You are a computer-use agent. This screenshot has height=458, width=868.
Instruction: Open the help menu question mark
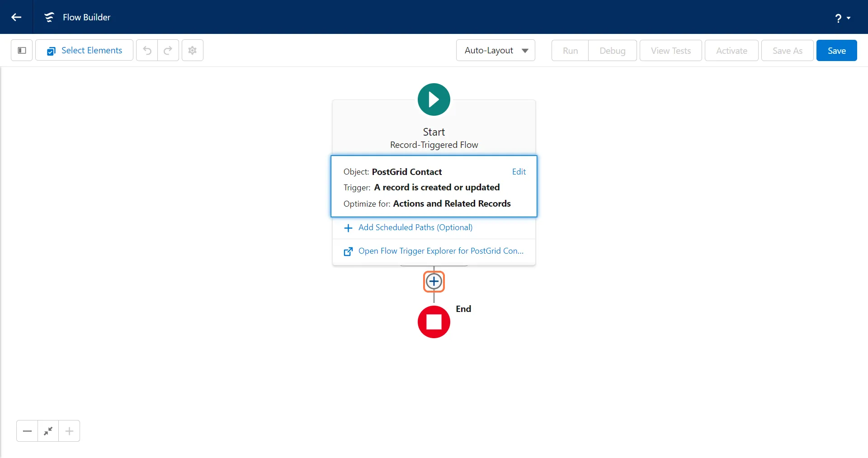pyautogui.click(x=842, y=18)
